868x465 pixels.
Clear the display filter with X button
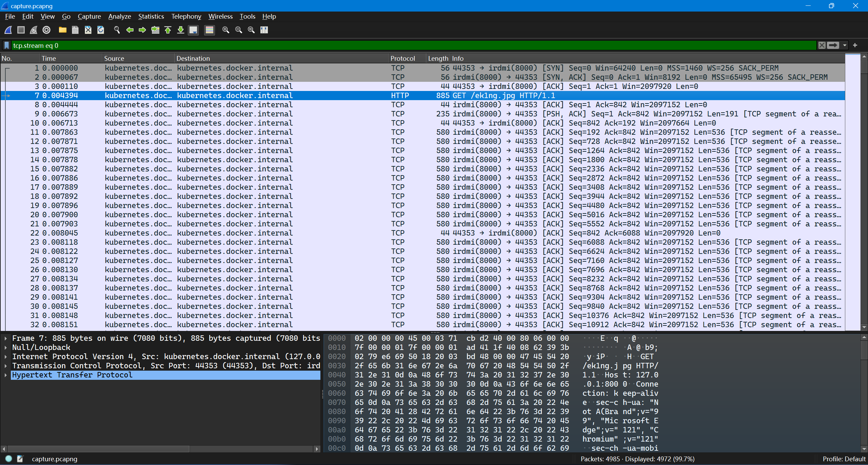822,45
